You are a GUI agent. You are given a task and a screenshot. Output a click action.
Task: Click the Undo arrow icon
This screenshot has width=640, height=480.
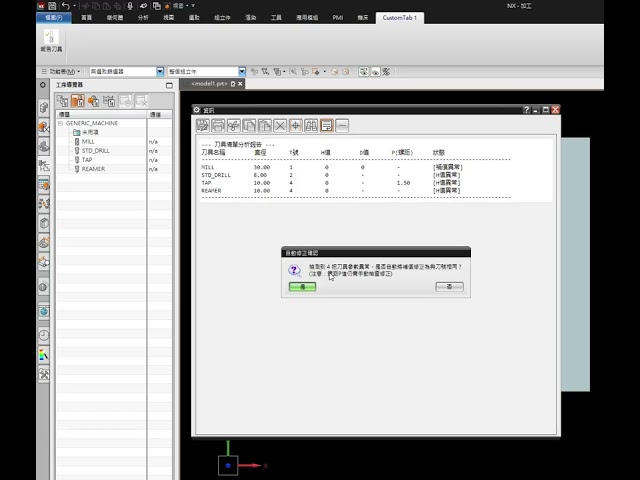click(x=65, y=6)
